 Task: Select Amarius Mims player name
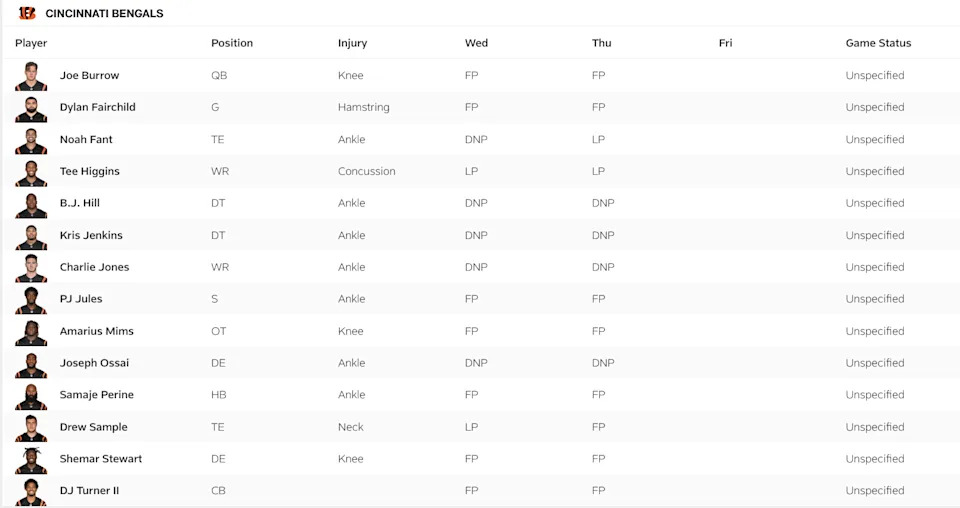96,331
